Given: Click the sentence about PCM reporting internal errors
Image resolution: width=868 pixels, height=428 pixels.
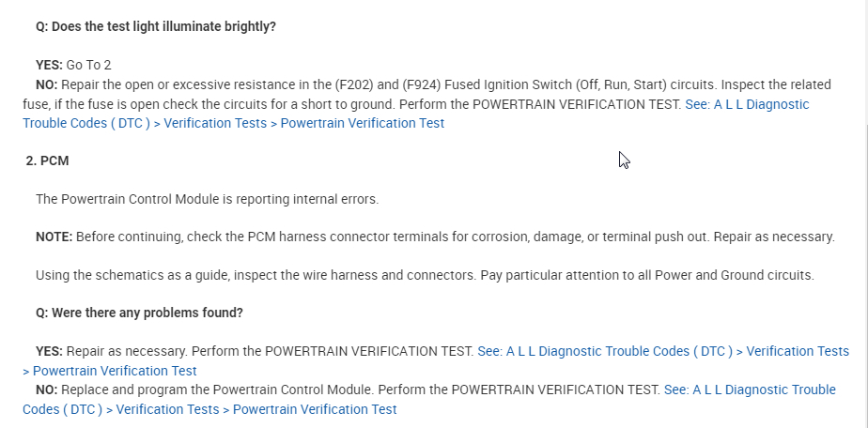Looking at the screenshot, I should click(207, 199).
